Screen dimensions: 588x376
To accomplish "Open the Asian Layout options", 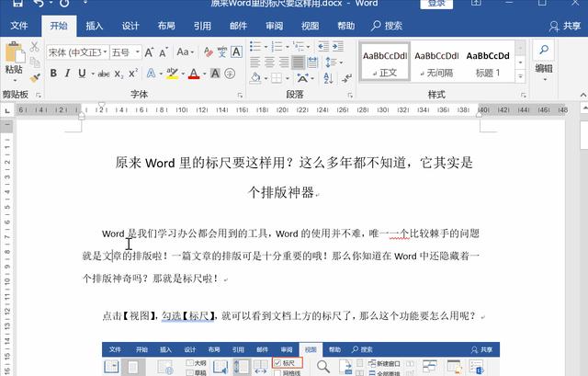I will (302, 78).
